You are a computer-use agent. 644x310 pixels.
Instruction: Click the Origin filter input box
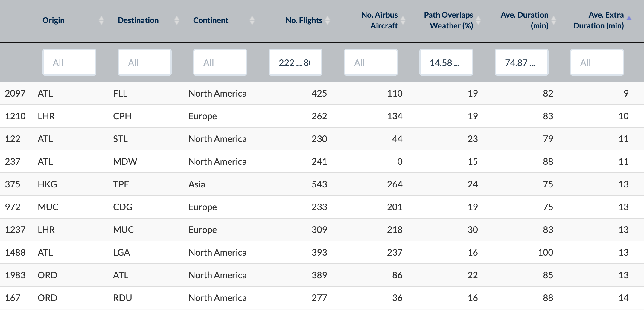click(x=69, y=62)
